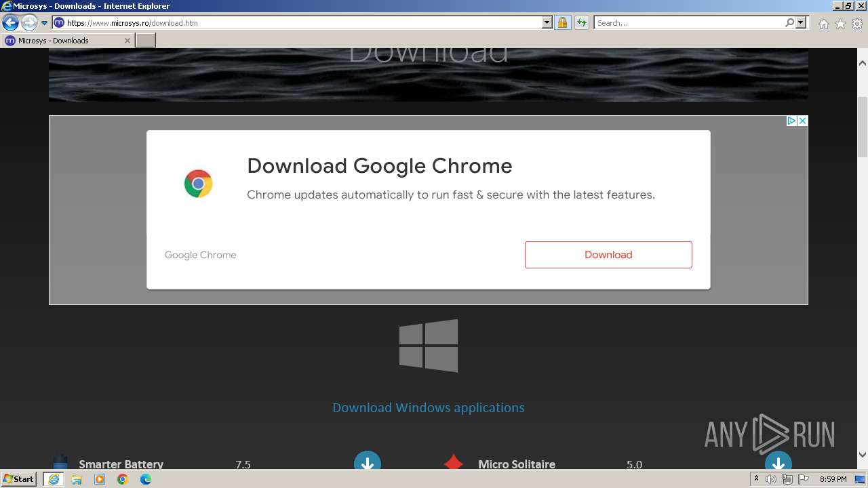Open the recent pages dropdown arrow
Screen dimensions: 868x488
tap(44, 23)
